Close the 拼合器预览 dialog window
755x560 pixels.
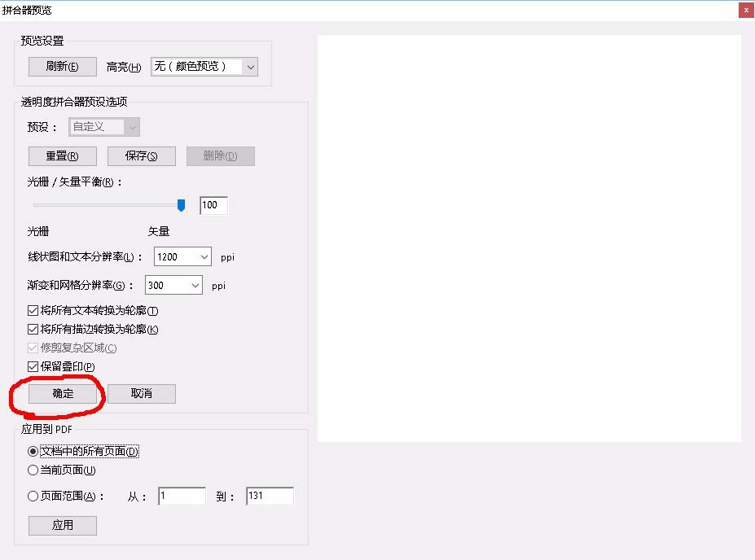[745, 10]
